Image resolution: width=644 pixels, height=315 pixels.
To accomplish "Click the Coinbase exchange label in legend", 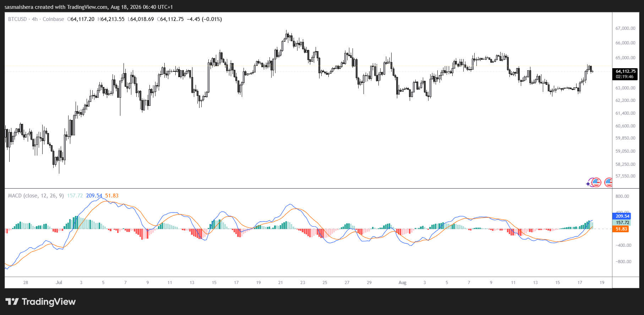I will [53, 19].
